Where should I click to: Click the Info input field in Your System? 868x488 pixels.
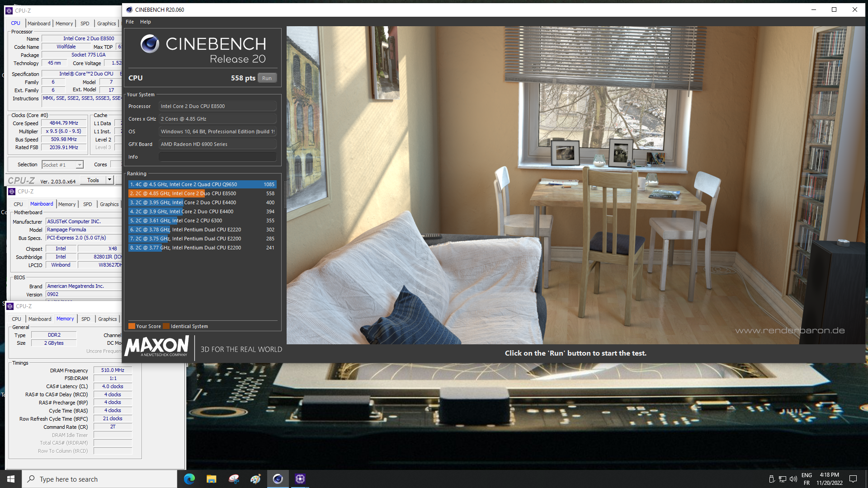(217, 157)
